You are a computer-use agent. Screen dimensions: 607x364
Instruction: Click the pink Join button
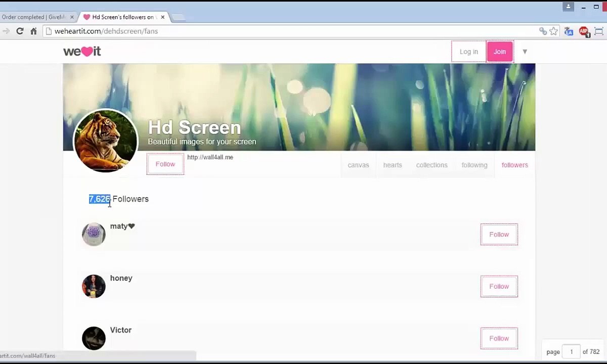point(500,52)
